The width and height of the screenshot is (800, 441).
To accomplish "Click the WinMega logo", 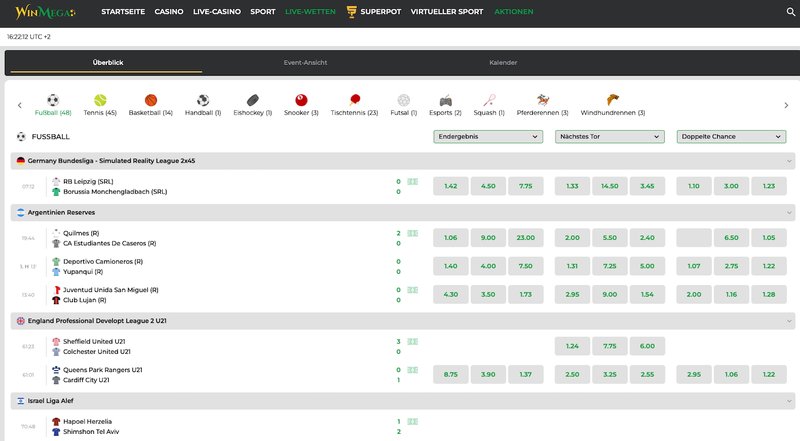I will tap(45, 12).
